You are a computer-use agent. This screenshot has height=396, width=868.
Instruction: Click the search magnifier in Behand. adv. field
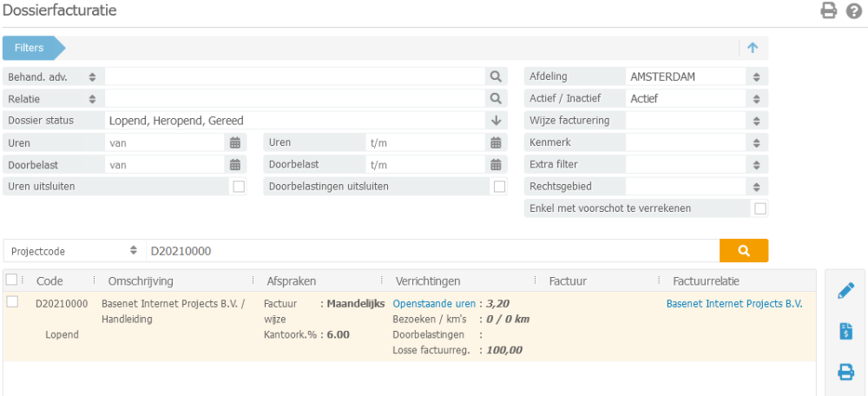496,76
